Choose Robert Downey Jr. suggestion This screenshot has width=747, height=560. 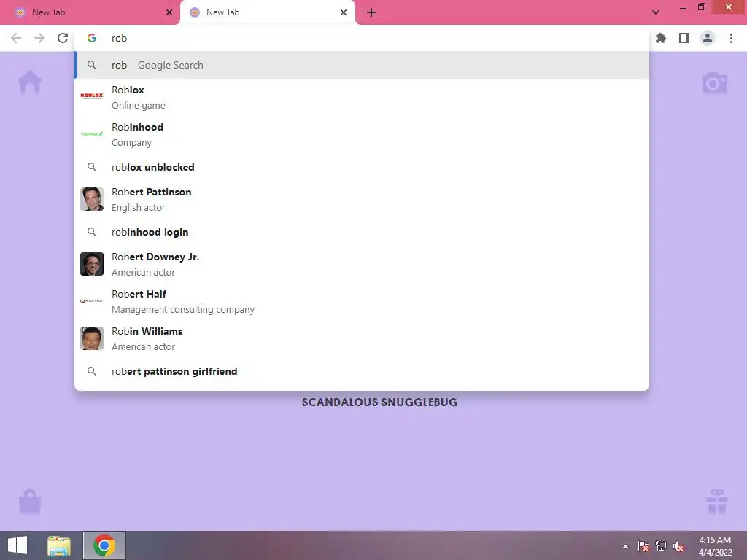[x=362, y=264]
